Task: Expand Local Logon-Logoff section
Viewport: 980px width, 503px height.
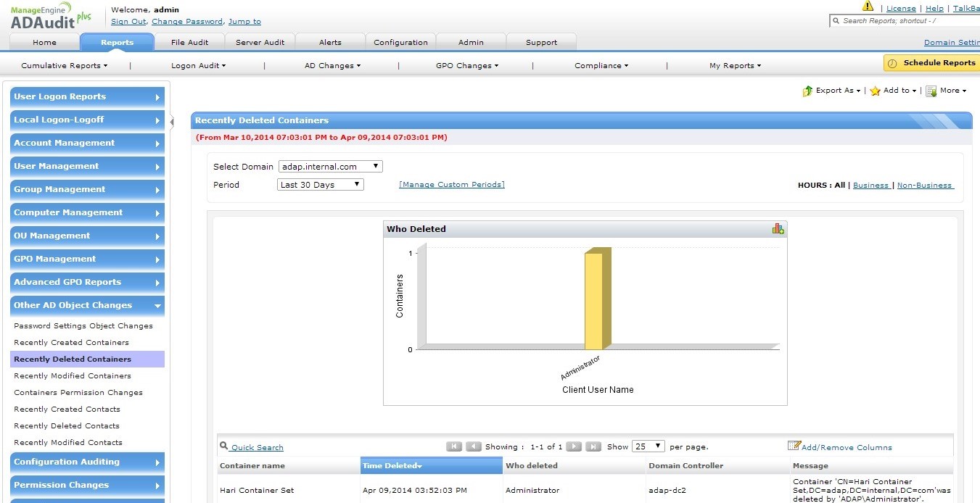Action: coord(88,120)
